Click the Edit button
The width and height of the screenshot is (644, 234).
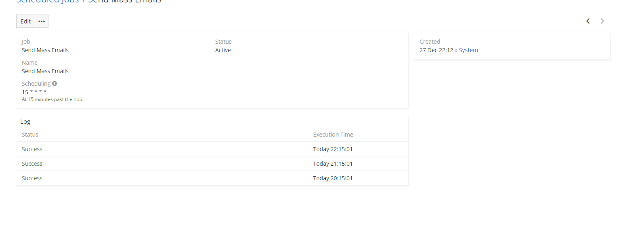pos(25,21)
